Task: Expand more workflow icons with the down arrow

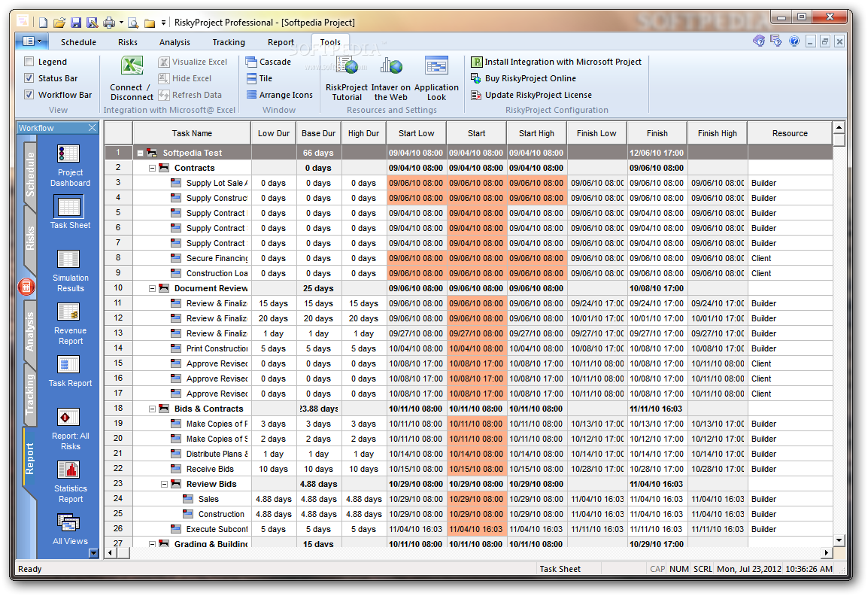Action: (x=93, y=553)
